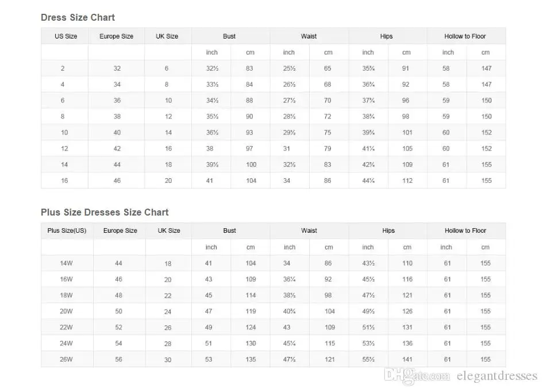
Task: Click US size 16 cell in dress chart
Action: pyautogui.click(x=64, y=180)
